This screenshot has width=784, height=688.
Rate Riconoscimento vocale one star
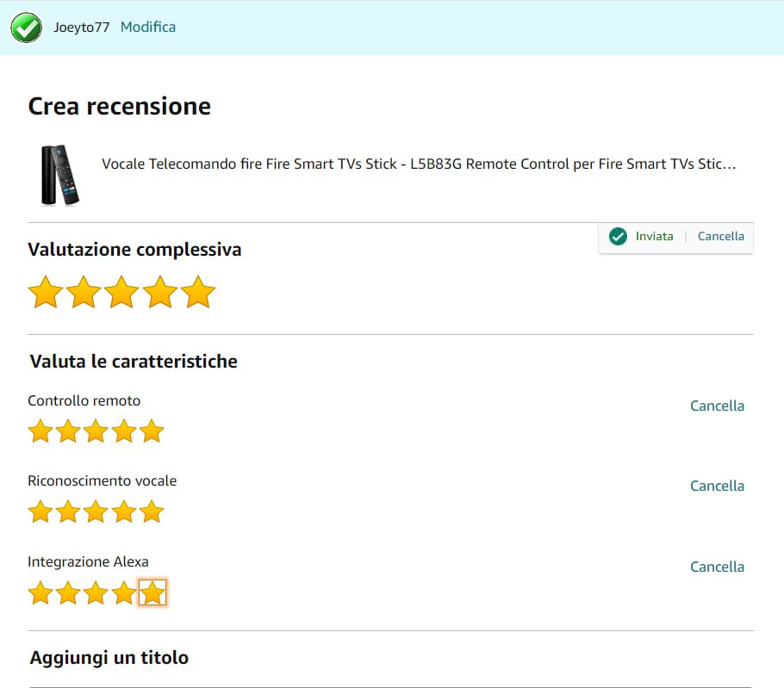point(40,512)
